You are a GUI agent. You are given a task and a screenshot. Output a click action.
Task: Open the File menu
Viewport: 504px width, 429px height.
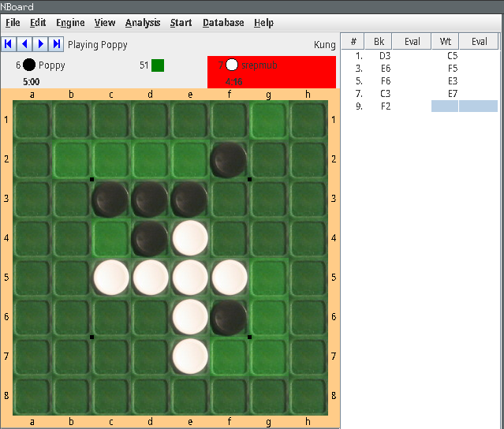pos(13,23)
